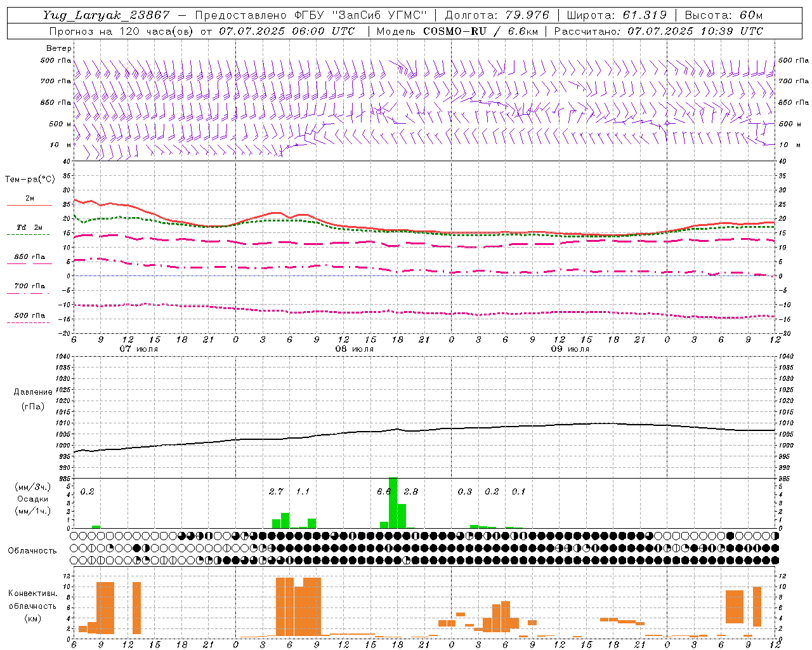Click the 08 июля date label
This screenshot has height=650, width=812.
tap(355, 349)
